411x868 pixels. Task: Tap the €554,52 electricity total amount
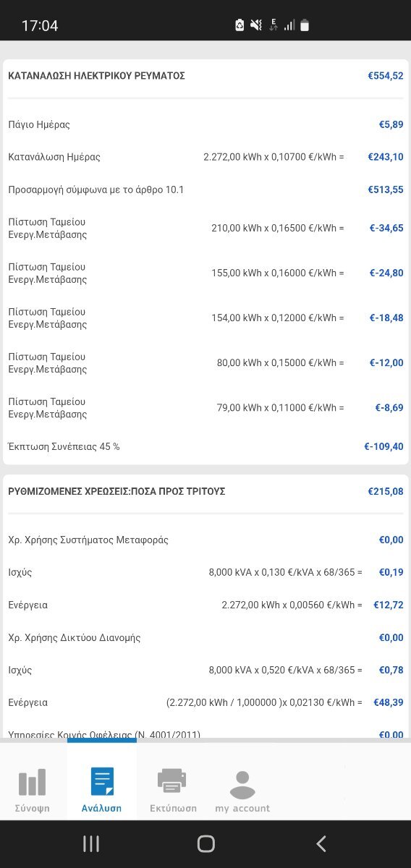[386, 76]
